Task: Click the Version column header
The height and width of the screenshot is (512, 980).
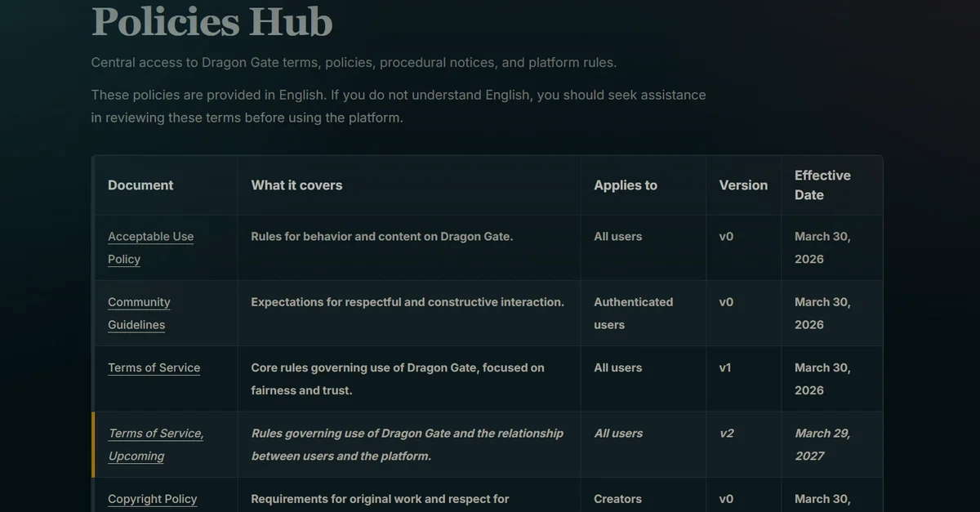Action: click(742, 185)
